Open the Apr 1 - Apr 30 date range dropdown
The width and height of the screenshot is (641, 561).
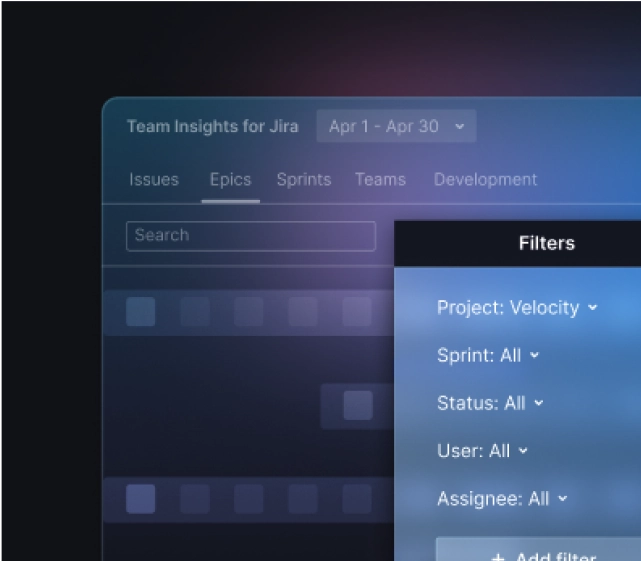(396, 126)
